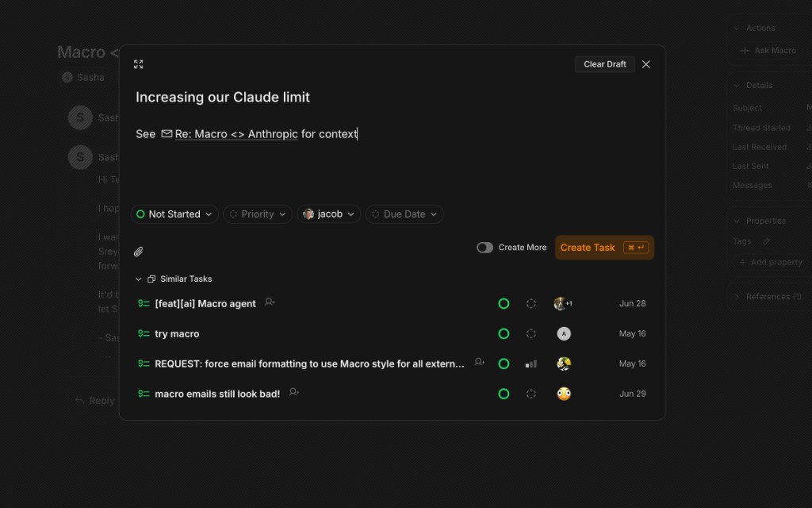Screen dimensions: 812x508
Task: Open the jacob assignee dropdown
Action: point(329,214)
